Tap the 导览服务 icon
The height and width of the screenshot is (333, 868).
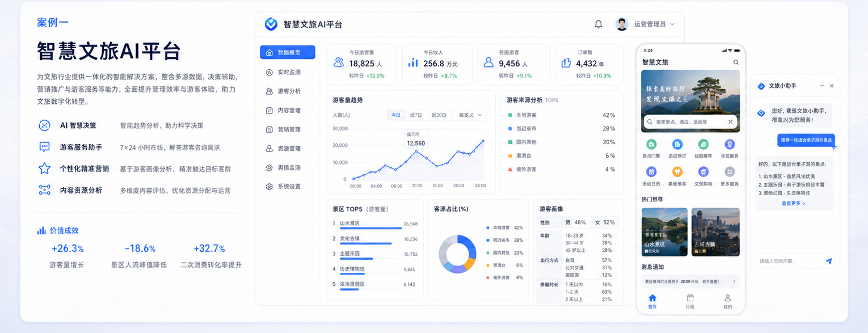730,145
